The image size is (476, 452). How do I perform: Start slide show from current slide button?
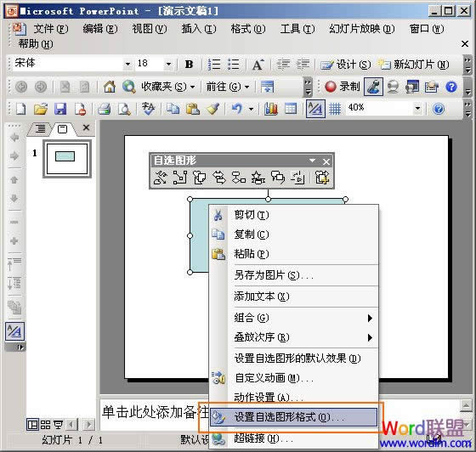pyautogui.click(x=59, y=425)
